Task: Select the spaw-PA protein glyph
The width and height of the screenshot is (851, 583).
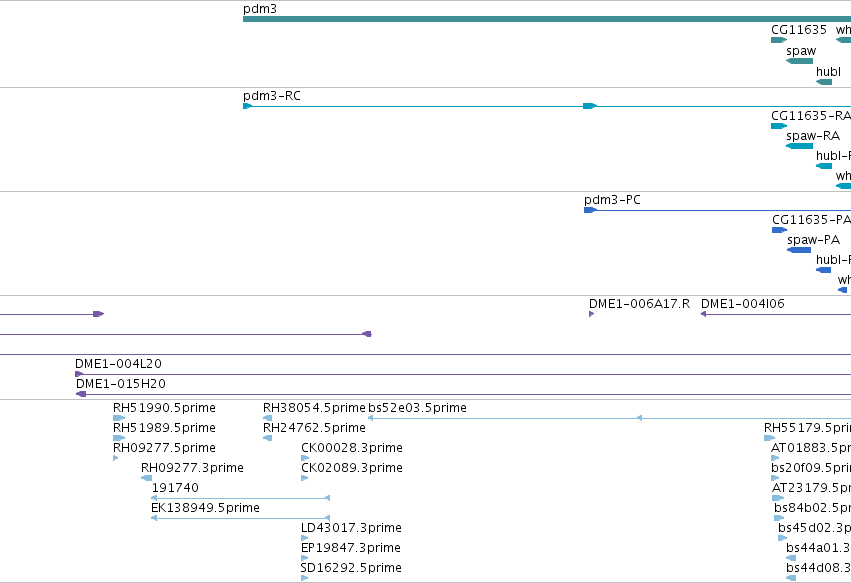Action: [x=799, y=250]
